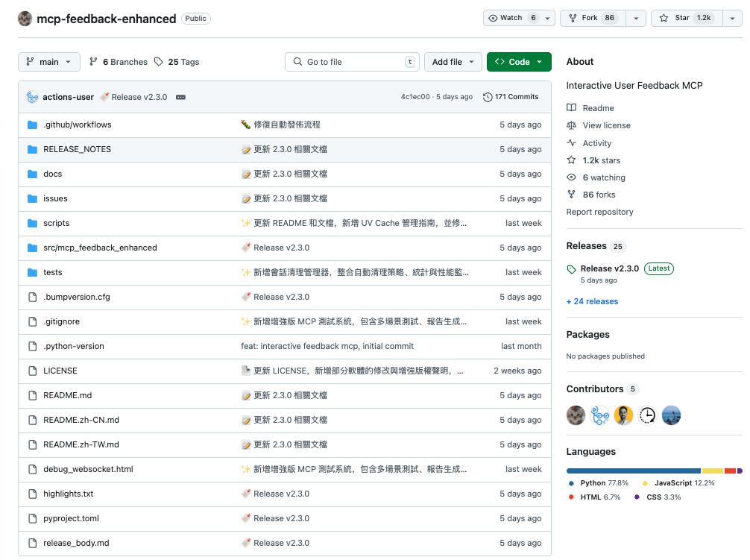Open debug_websocket.html file
This screenshot has height=560, width=750.
[x=89, y=470]
